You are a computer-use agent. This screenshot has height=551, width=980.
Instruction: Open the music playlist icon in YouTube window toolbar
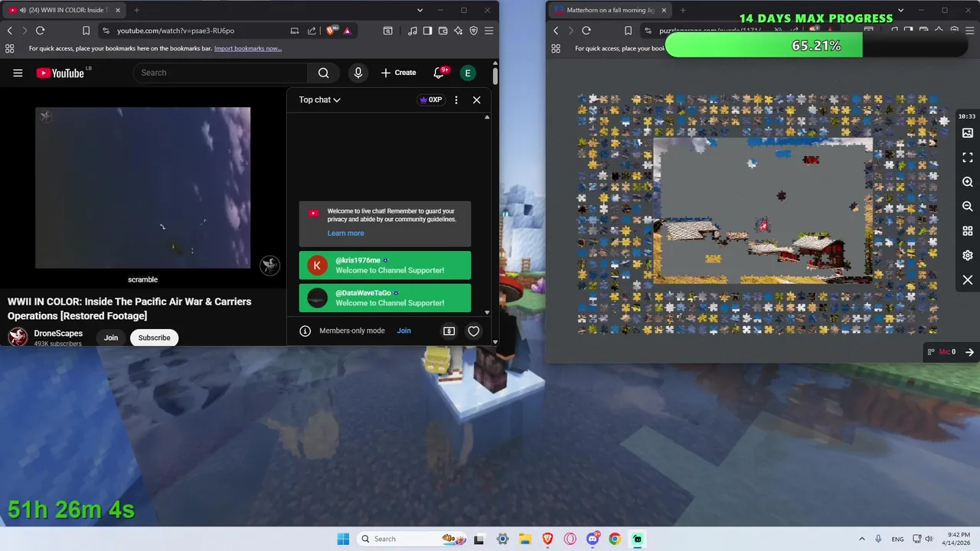pyautogui.click(x=413, y=31)
